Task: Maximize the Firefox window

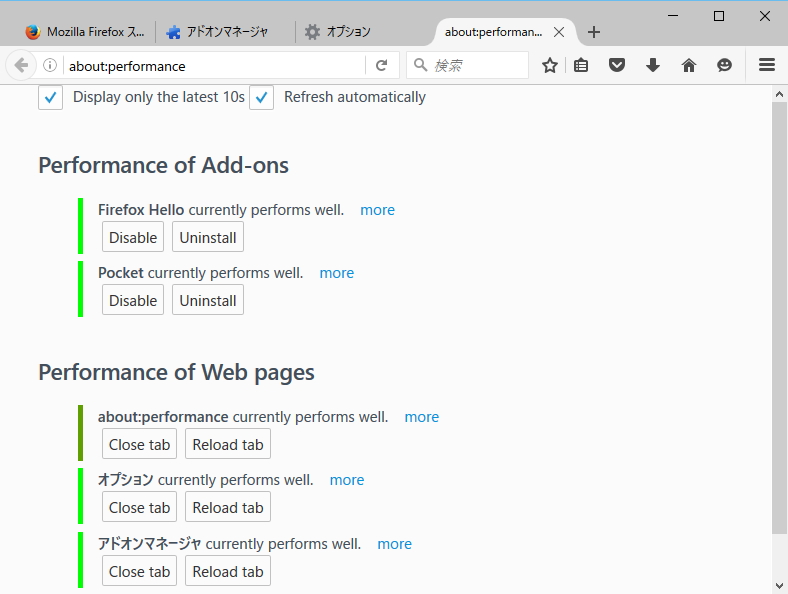Action: tap(719, 16)
